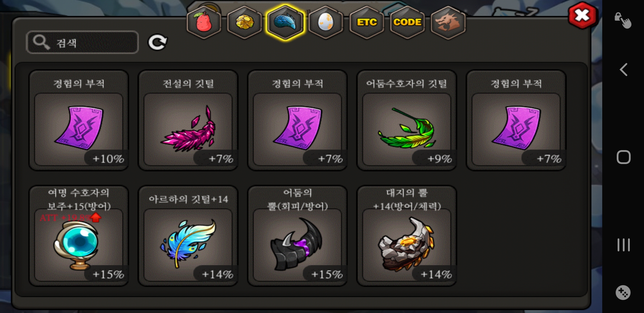The image size is (644, 313).
Task: Click the refresh arrow next to search
Action: pyautogui.click(x=158, y=43)
